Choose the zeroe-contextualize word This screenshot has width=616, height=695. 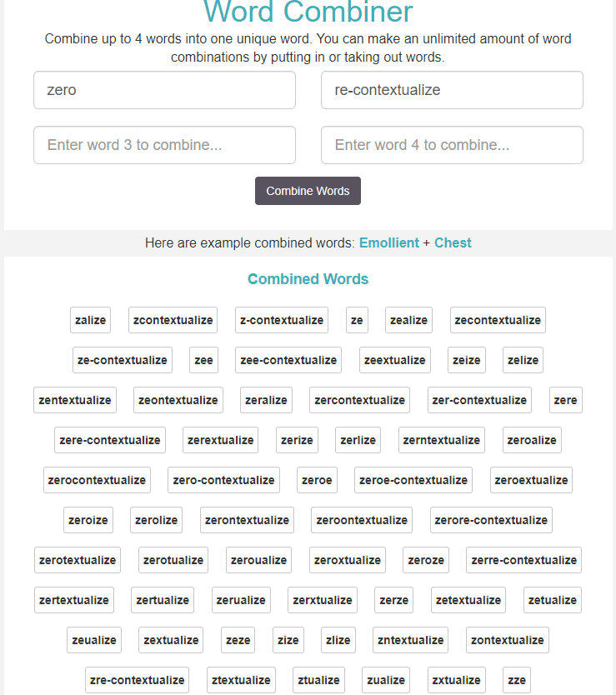tap(413, 480)
